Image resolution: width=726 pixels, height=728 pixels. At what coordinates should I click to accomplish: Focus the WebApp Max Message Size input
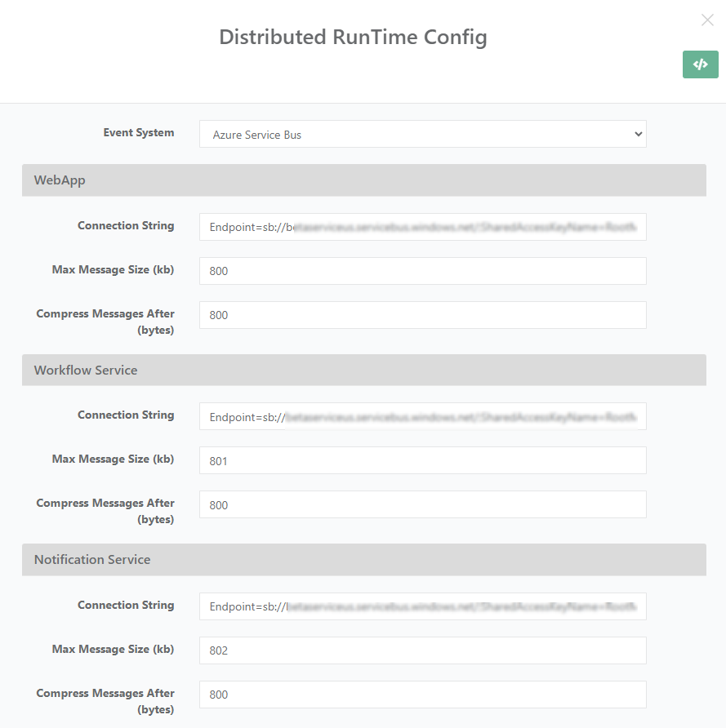pos(422,271)
